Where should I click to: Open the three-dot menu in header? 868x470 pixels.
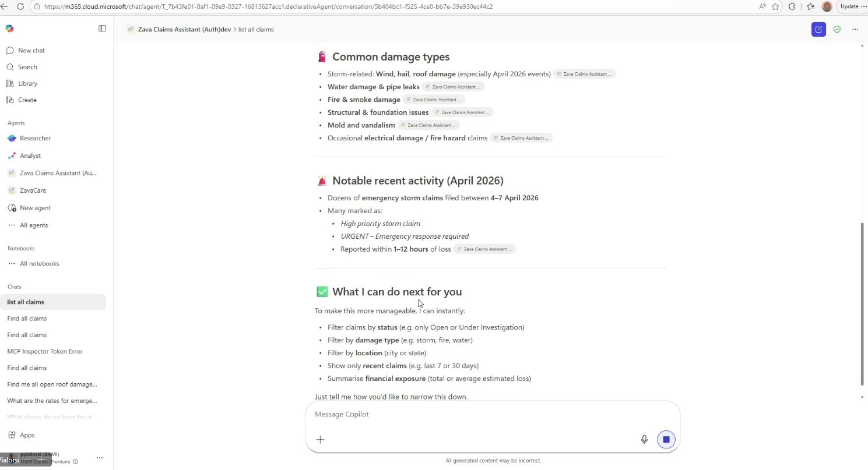coord(855,29)
